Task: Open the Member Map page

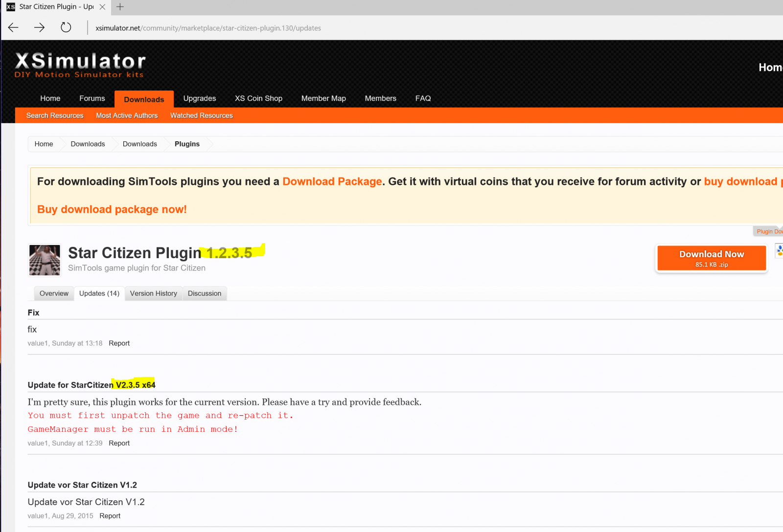Action: 323,98
